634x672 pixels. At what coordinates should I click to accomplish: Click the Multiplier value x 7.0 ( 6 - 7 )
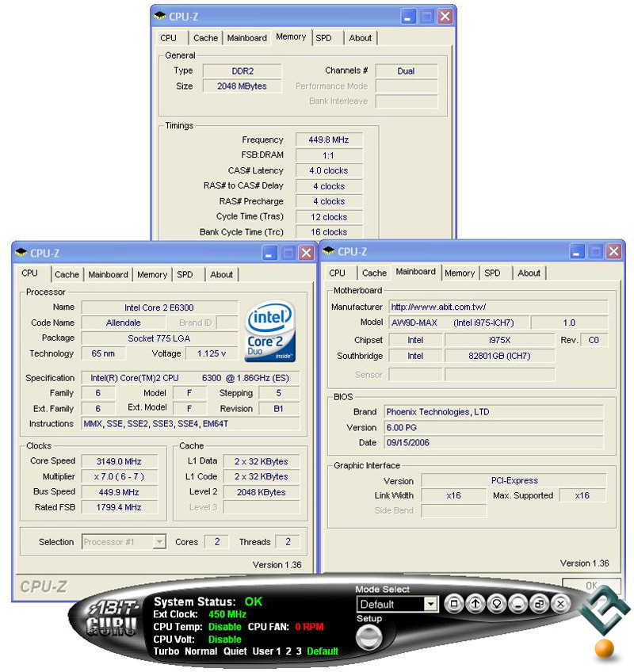click(x=119, y=476)
